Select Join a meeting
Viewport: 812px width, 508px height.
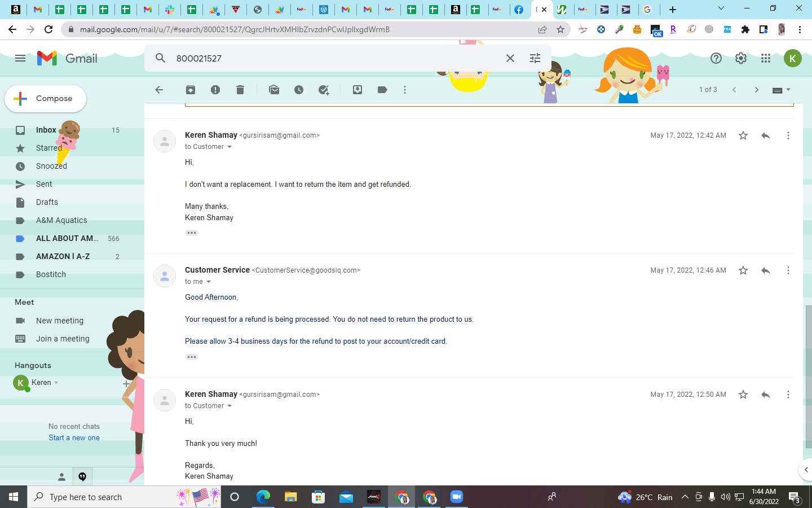[63, 339]
